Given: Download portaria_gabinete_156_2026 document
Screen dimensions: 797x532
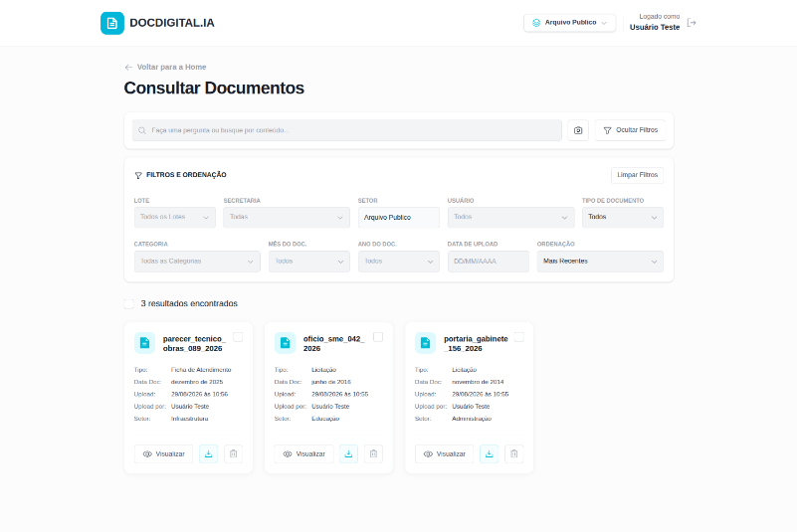Looking at the screenshot, I should pos(489,453).
